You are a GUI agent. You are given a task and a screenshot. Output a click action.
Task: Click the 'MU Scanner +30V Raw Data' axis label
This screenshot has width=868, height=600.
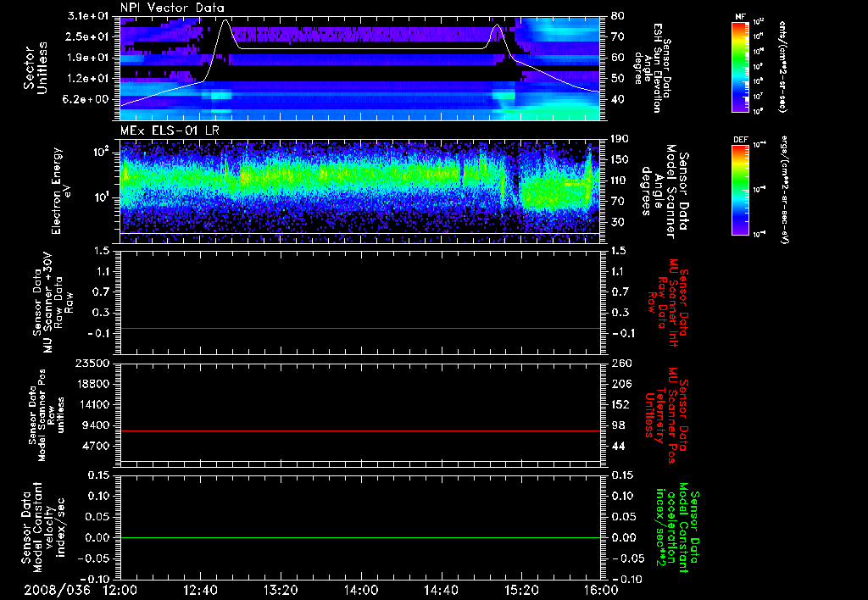[x=53, y=303]
